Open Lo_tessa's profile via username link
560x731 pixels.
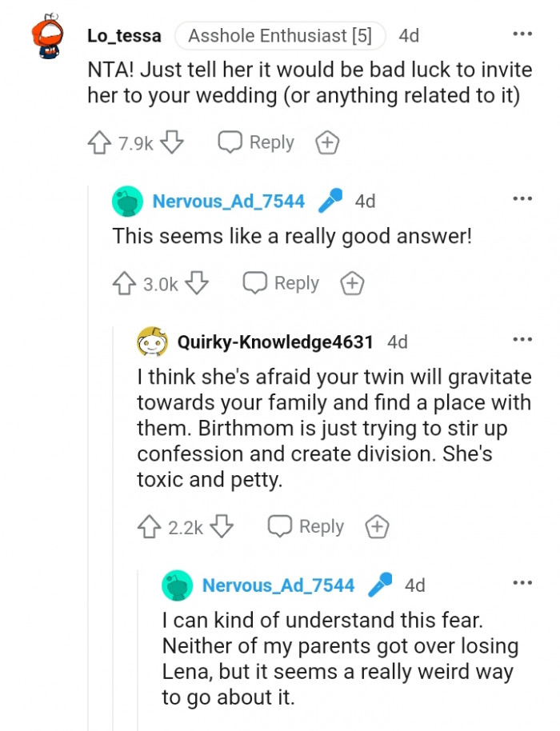(x=122, y=34)
